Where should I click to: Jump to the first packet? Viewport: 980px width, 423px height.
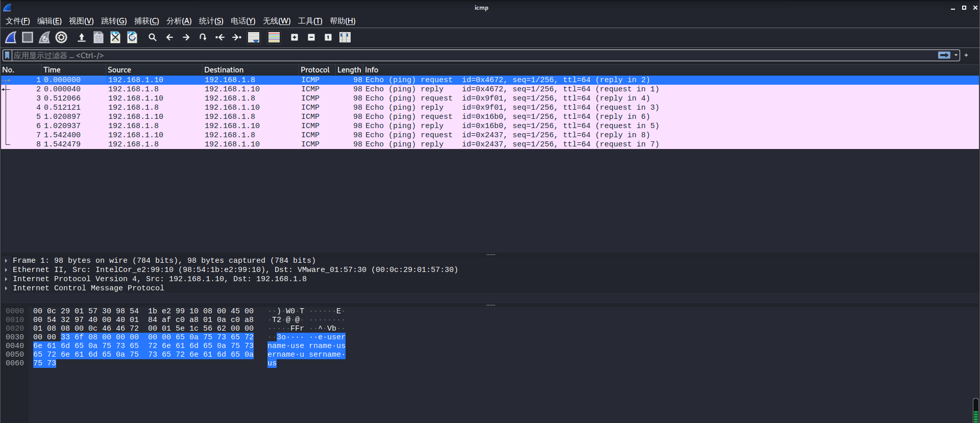pos(220,37)
